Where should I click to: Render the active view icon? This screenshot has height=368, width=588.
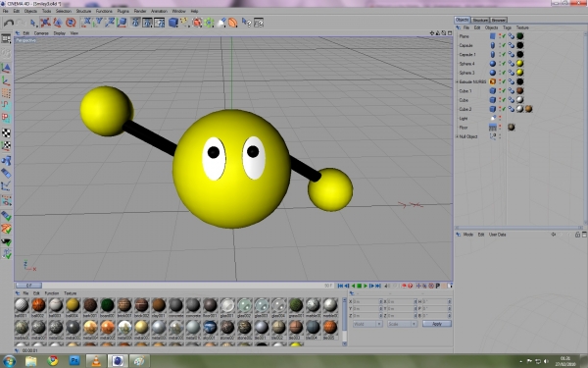[x=136, y=23]
